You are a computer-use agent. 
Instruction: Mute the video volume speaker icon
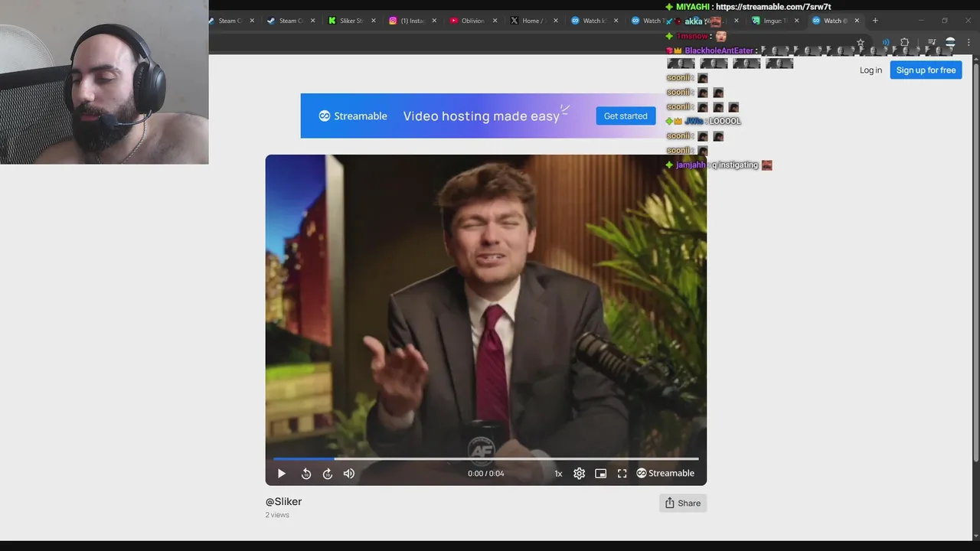(x=349, y=474)
